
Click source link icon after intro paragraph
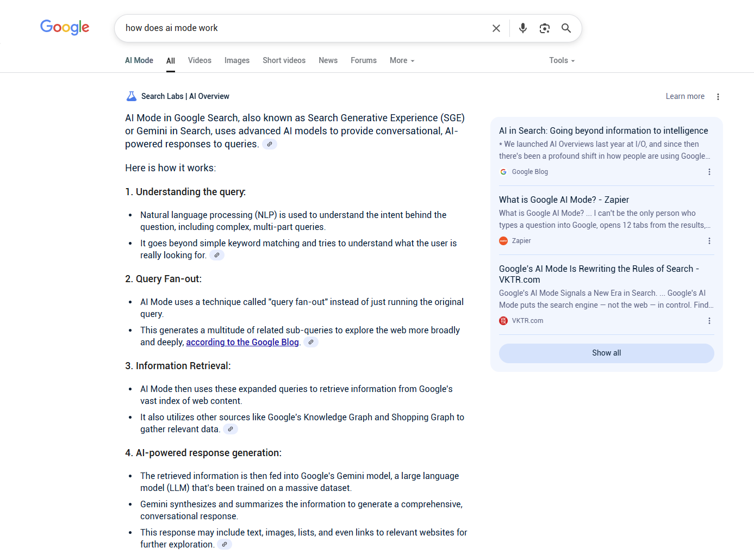coord(270,144)
